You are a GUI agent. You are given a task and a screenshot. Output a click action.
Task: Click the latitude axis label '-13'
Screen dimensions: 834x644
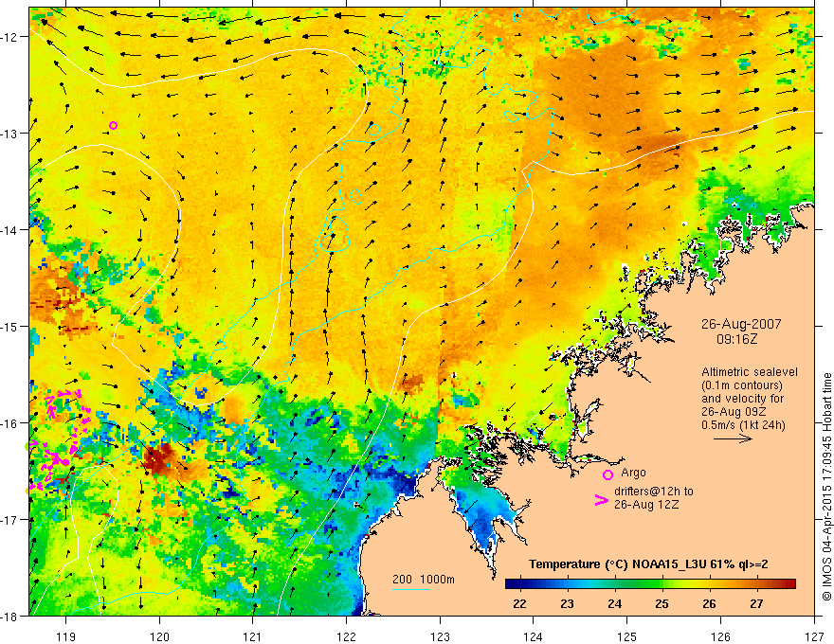(x=9, y=134)
